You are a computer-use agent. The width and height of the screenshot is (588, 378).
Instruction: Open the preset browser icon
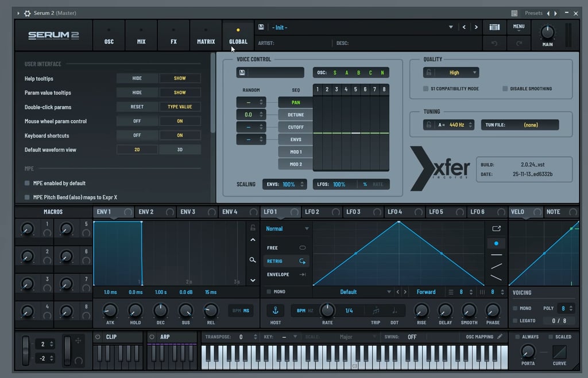click(x=494, y=27)
